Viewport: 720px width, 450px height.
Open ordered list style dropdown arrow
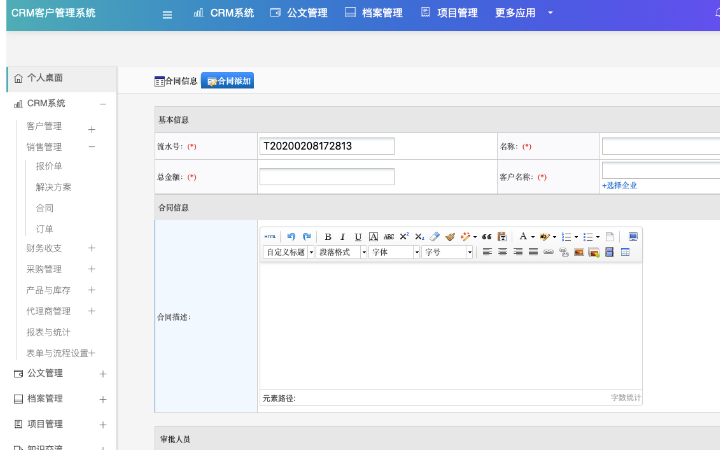(576, 237)
